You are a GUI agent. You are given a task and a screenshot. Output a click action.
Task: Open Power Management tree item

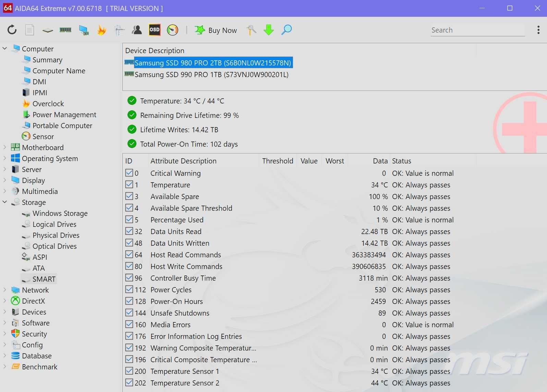[x=64, y=114]
